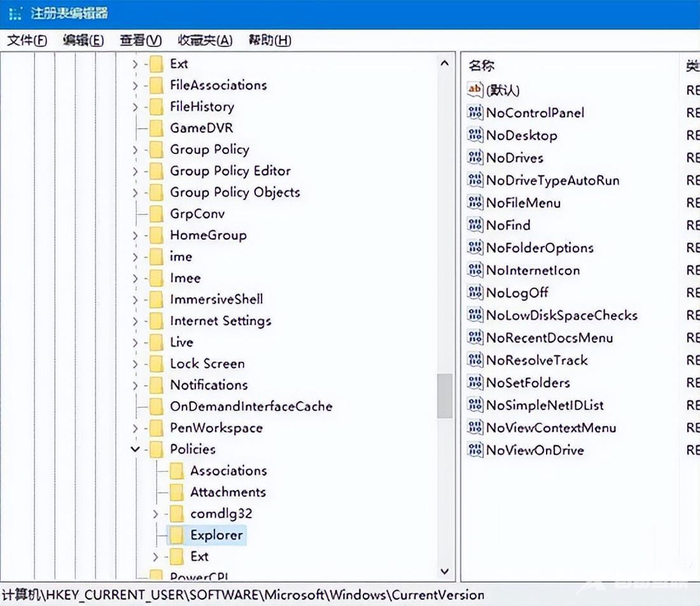This screenshot has width=700, height=606.
Task: Select the NoDrives value name
Action: pyautogui.click(x=514, y=158)
